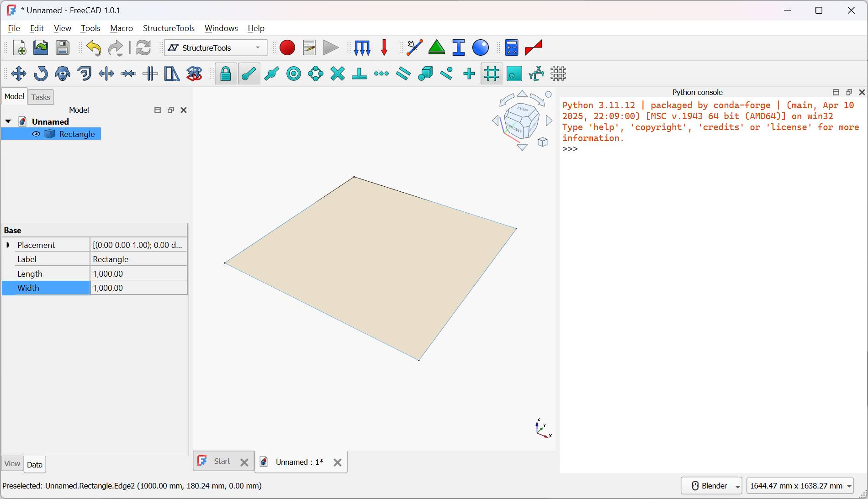Switch to the Tasks tab
The height and width of the screenshot is (499, 868).
pos(41,97)
